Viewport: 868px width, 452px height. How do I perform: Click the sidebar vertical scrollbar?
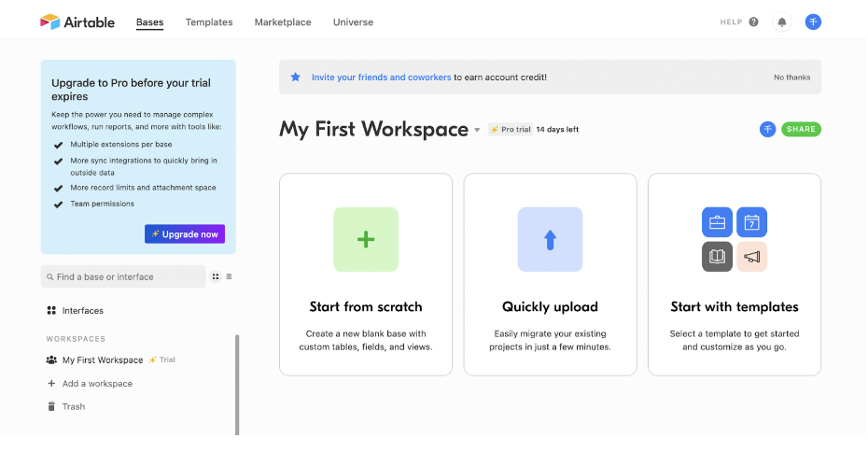tap(237, 385)
